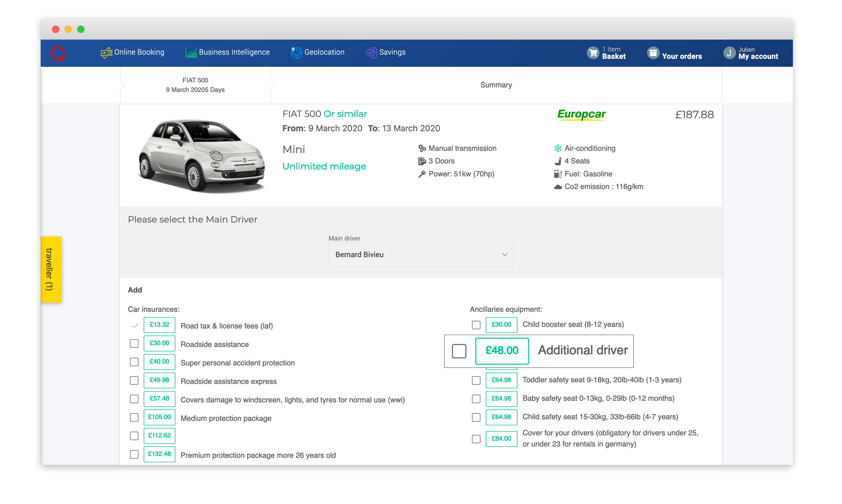Check Baby safety seat checkbox
842x504 pixels.
click(x=476, y=399)
